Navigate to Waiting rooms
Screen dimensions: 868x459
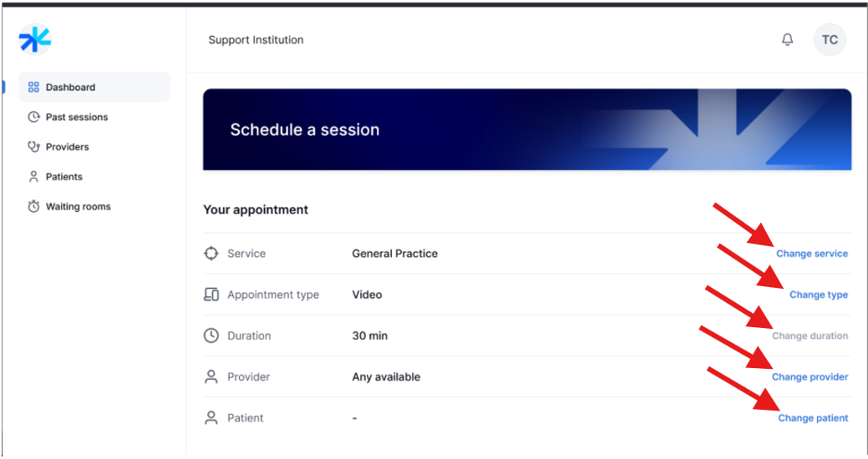pyautogui.click(x=79, y=207)
